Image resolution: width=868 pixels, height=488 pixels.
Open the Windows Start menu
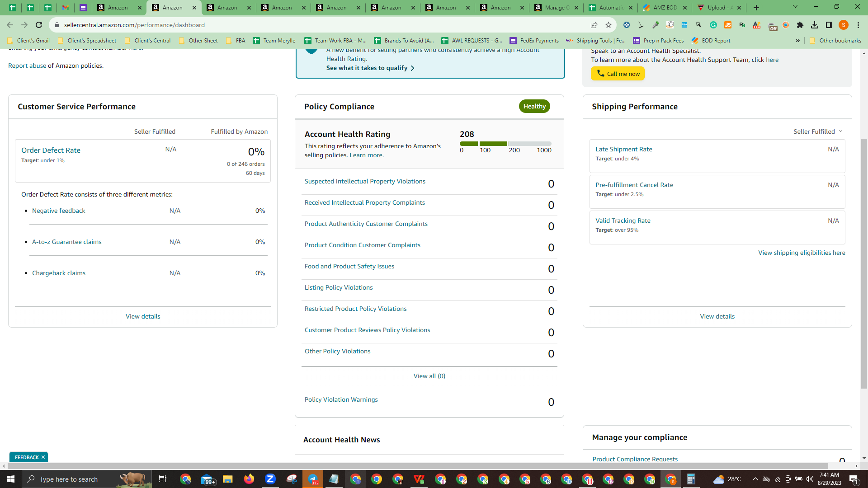point(11,479)
